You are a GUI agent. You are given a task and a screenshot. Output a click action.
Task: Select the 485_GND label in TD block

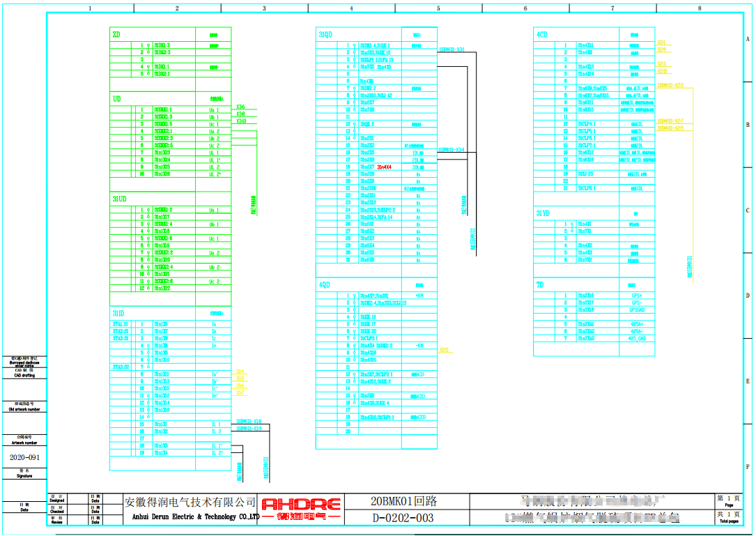tap(637, 338)
